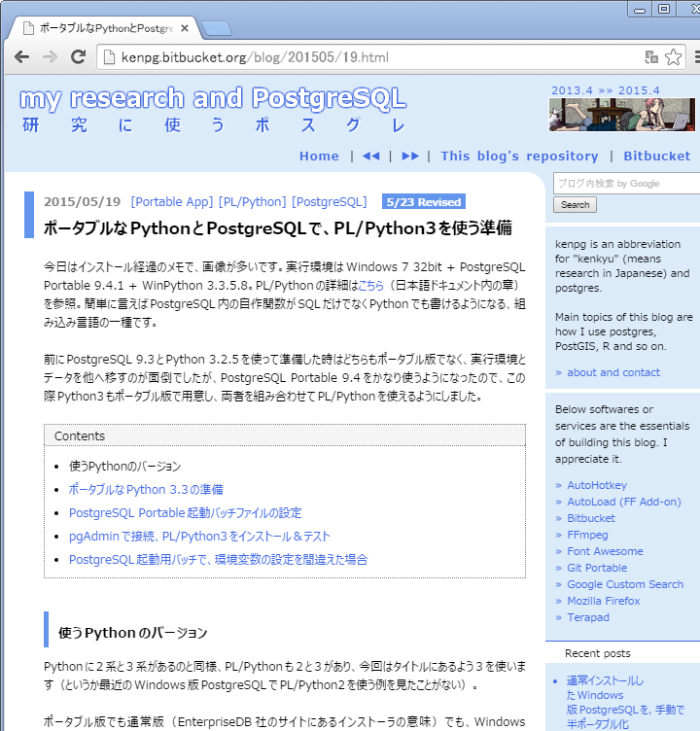Click the 5/23 Revised badge
This screenshot has height=731, width=700.
pyautogui.click(x=424, y=202)
